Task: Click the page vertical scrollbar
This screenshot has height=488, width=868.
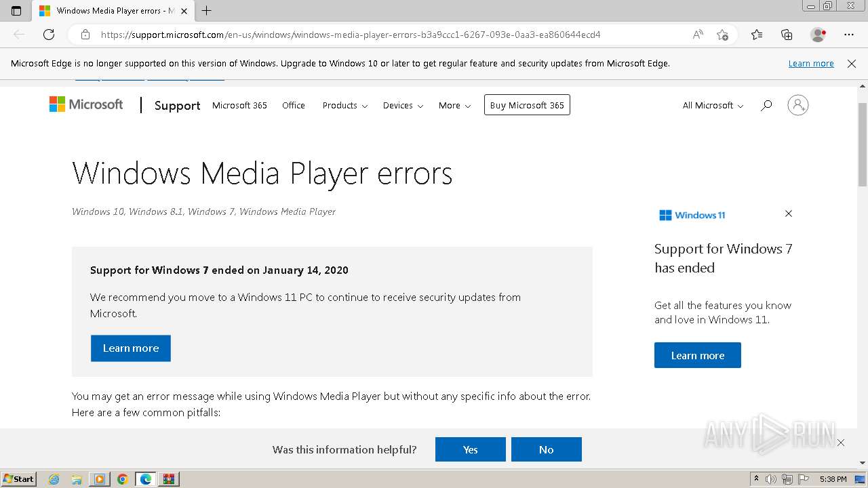Action: (863, 145)
